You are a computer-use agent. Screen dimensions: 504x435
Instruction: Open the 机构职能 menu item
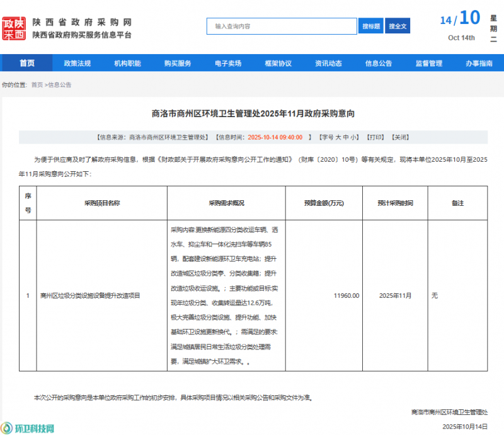coord(127,64)
